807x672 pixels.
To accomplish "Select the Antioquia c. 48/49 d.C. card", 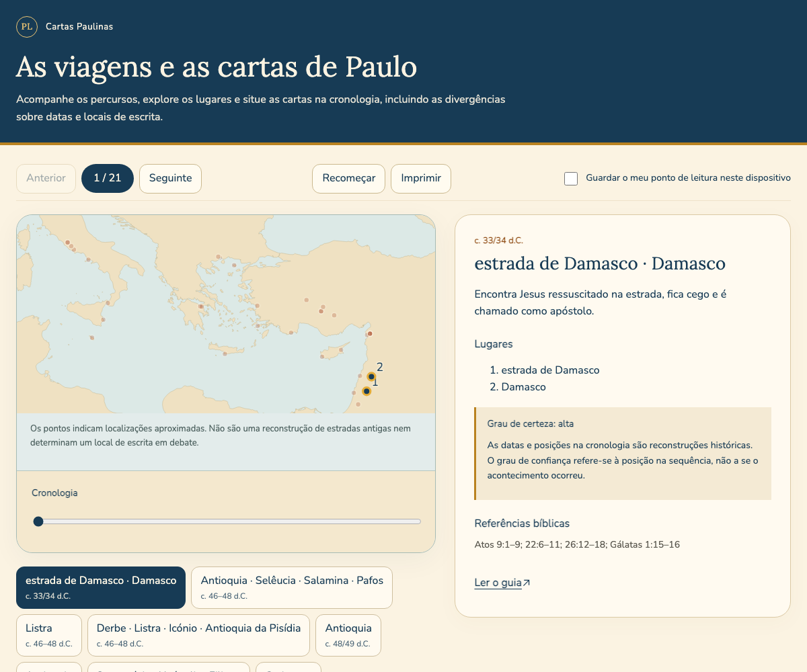I will [348, 635].
